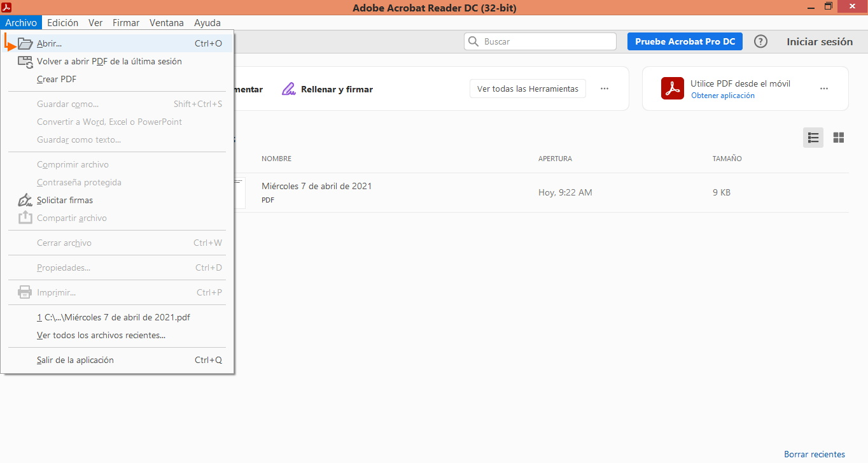Click the Acrobat logo in title bar
The height and width of the screenshot is (463, 868).
pyautogui.click(x=8, y=7)
